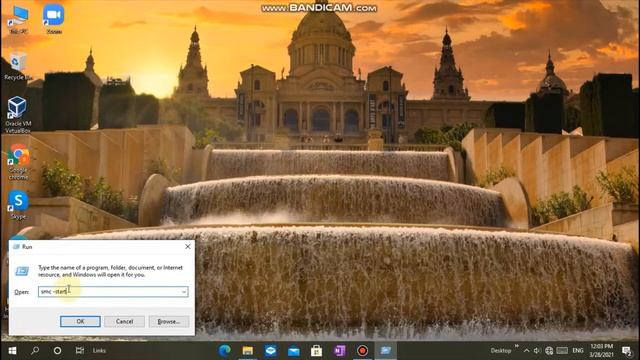Select the Oracle VM VirtualBox shortcut
The height and width of the screenshot is (360, 640).
pos(18,114)
